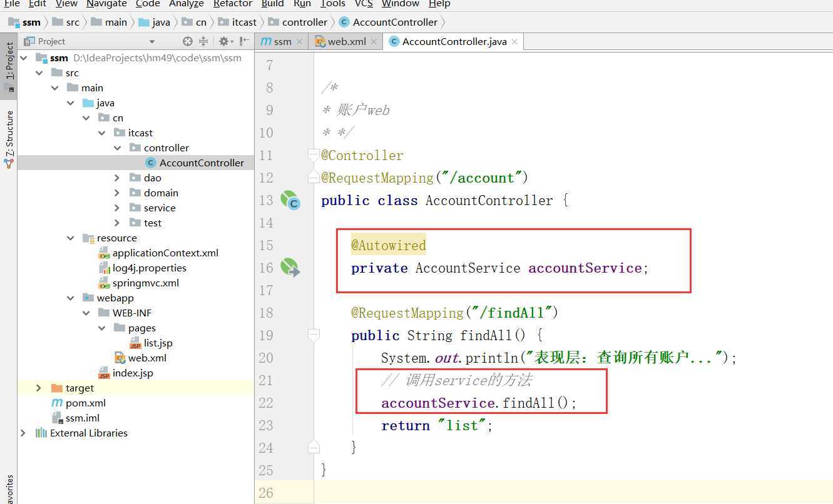Image resolution: width=833 pixels, height=504 pixels.
Task: Click the applicationContext.xml file icon
Action: [104, 253]
